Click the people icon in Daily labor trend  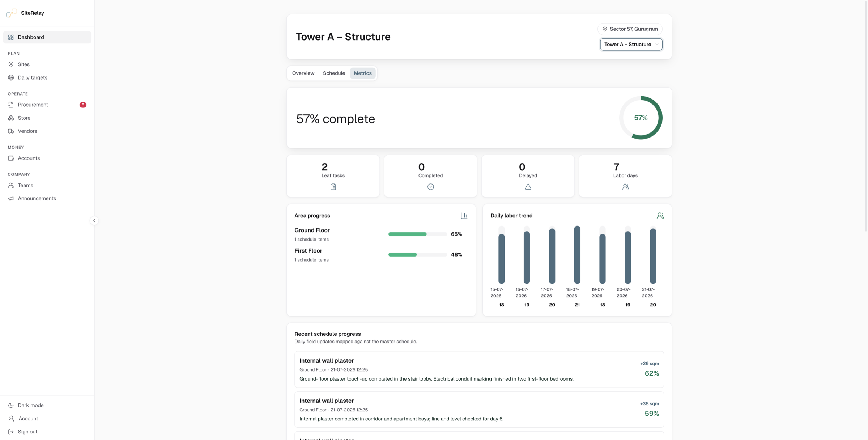click(660, 216)
